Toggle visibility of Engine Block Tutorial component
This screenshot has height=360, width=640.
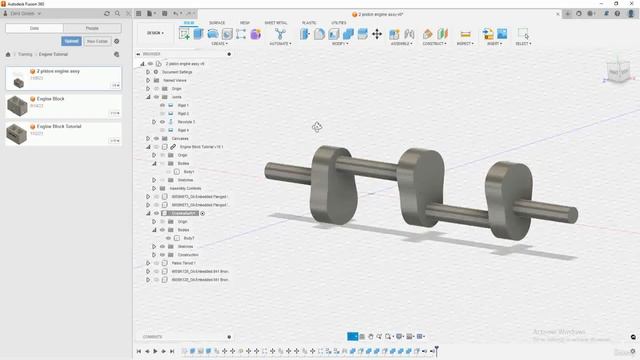coord(156,147)
